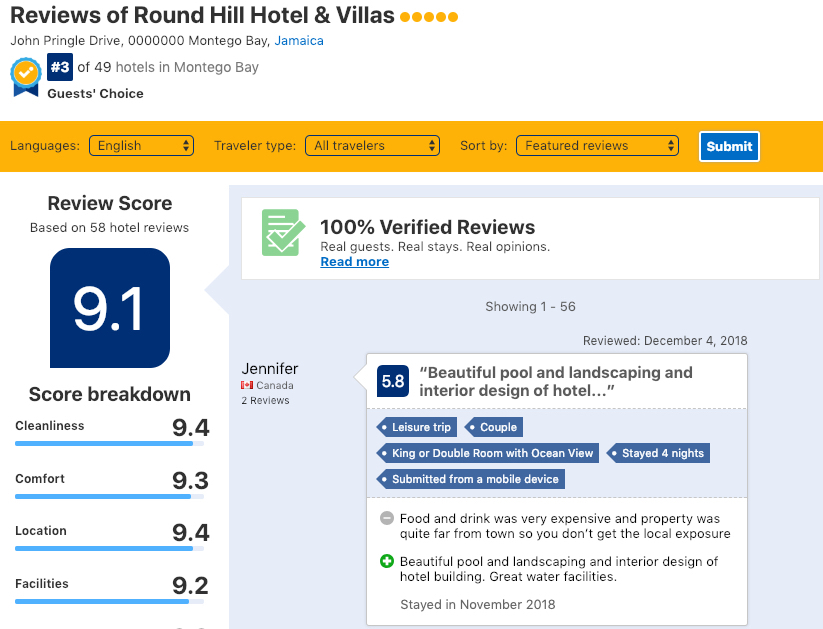Click the Guests' Choice award badge icon
823x629 pixels.
click(x=26, y=77)
